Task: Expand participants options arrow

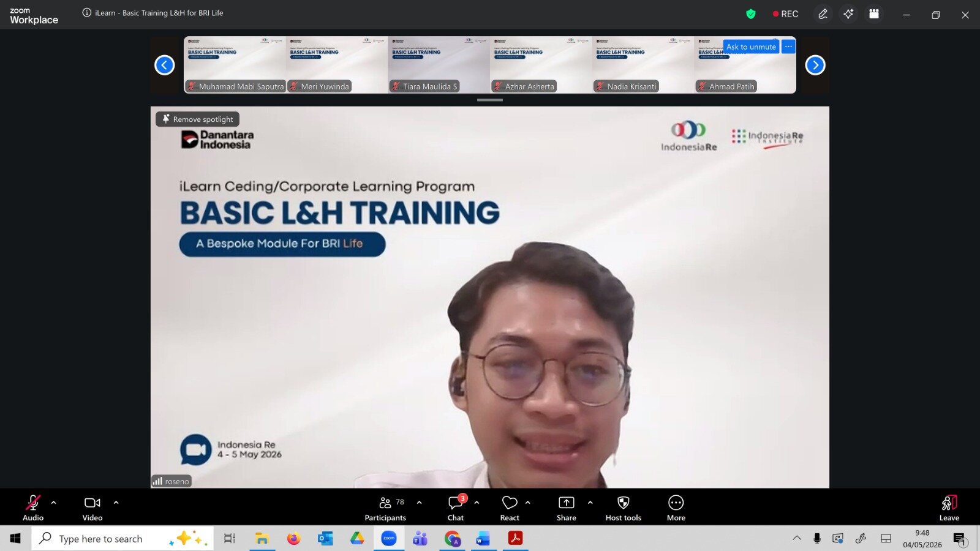Action: click(x=420, y=503)
